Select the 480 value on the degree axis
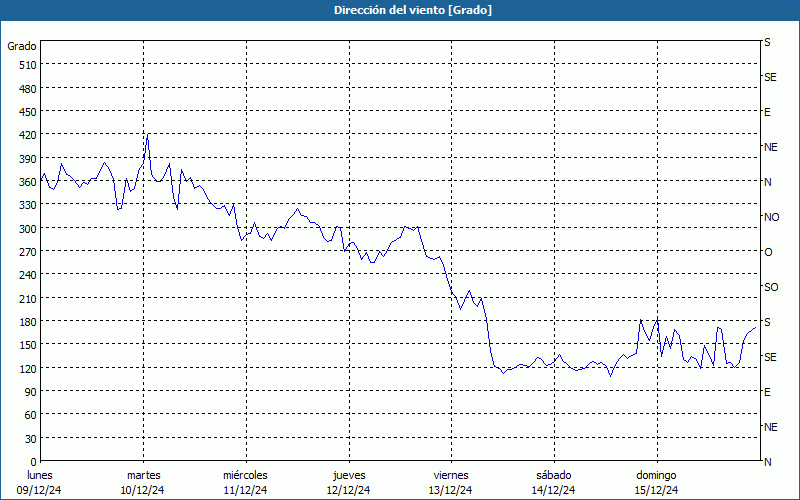This screenshot has width=800, height=500. point(29,89)
